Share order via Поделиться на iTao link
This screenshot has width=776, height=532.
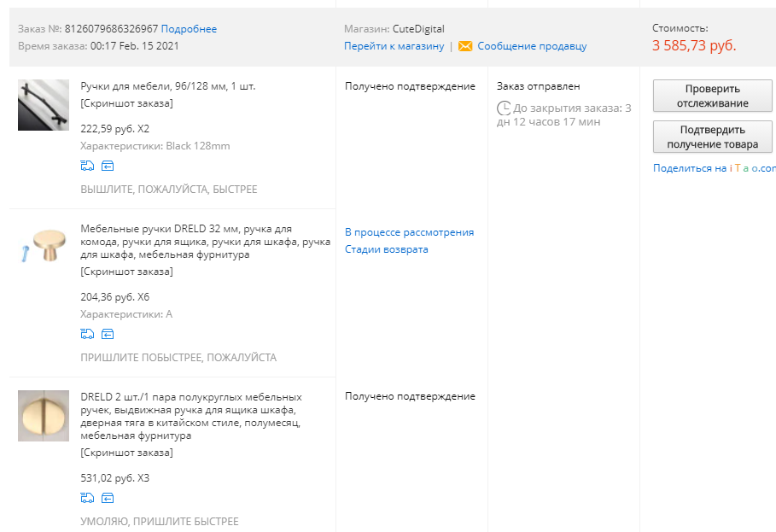(x=715, y=168)
